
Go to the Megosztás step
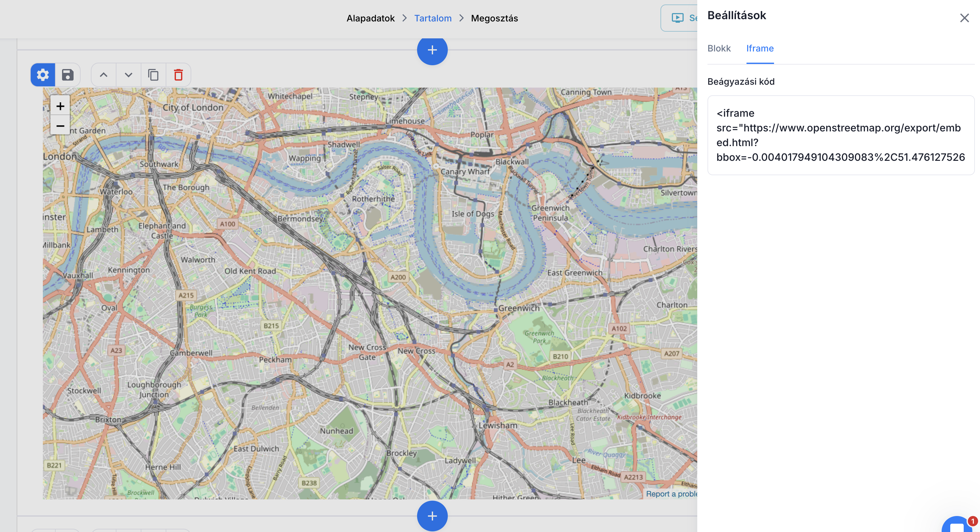point(494,18)
